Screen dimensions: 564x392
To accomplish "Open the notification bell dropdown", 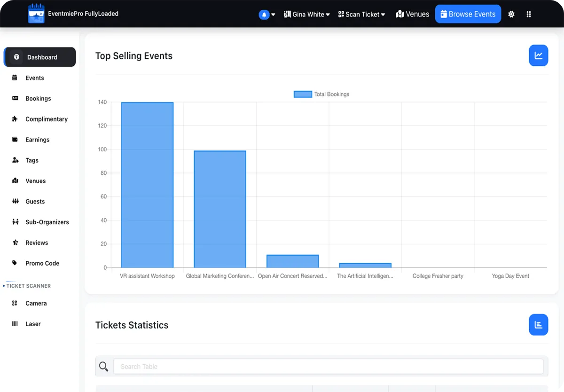I will coord(267,15).
